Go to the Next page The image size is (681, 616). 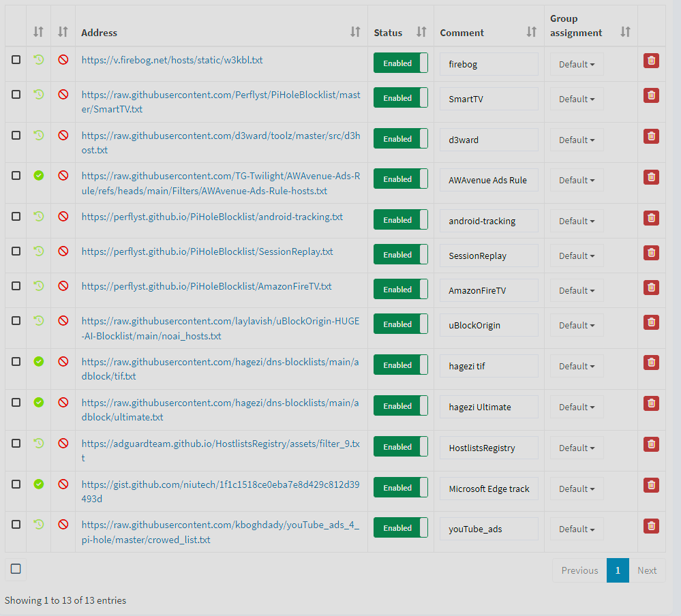tap(647, 570)
